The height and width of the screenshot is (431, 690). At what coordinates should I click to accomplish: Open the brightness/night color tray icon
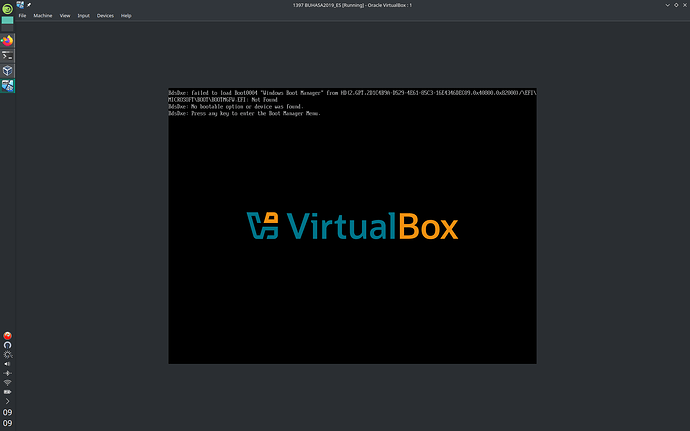pyautogui.click(x=7, y=354)
